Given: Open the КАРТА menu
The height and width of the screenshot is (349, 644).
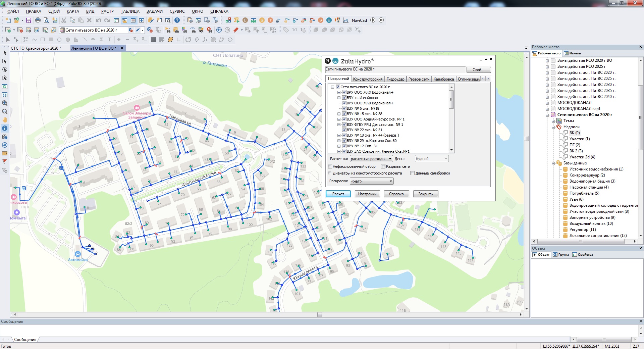Looking at the screenshot, I should tap(73, 11).
